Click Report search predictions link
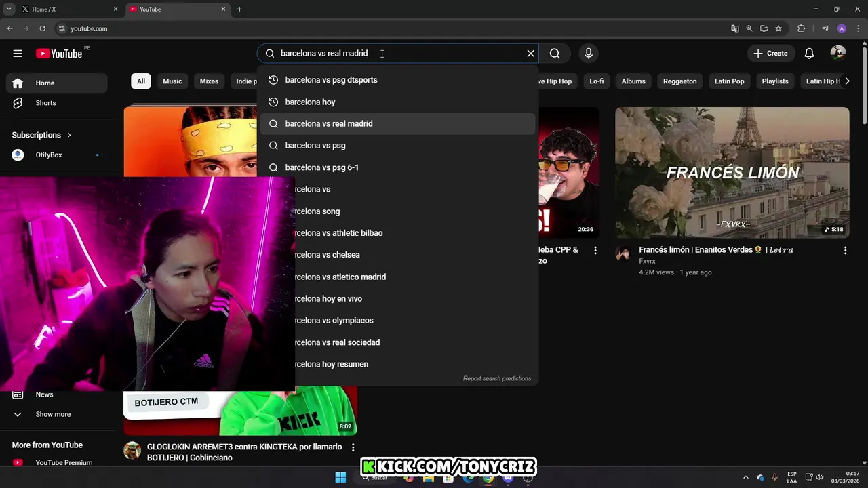Screen dimensions: 868x488 point(497,378)
